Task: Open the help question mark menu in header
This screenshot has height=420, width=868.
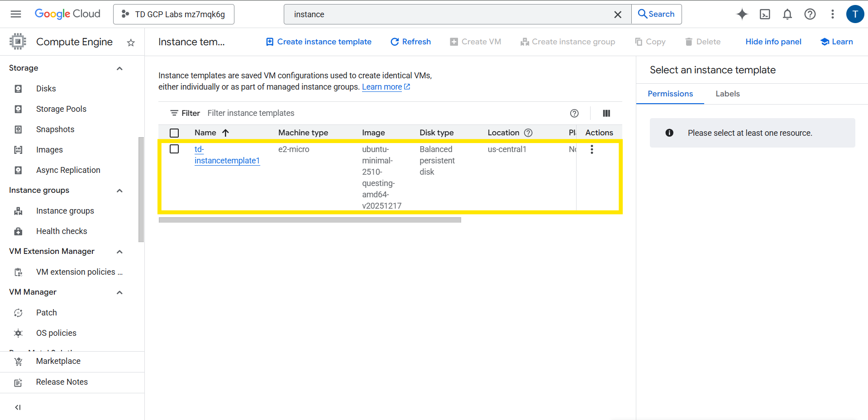Action: (810, 14)
